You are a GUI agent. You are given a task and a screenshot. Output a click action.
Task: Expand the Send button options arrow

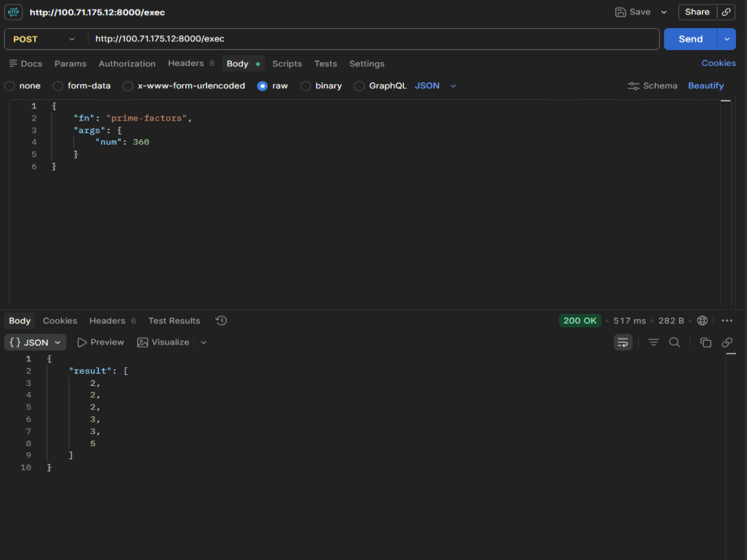(x=726, y=39)
